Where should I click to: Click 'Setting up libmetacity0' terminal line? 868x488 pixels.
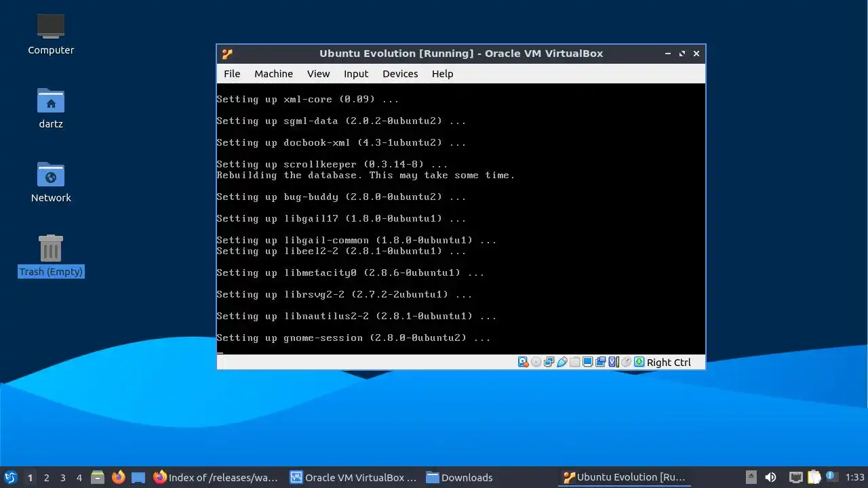[351, 272]
